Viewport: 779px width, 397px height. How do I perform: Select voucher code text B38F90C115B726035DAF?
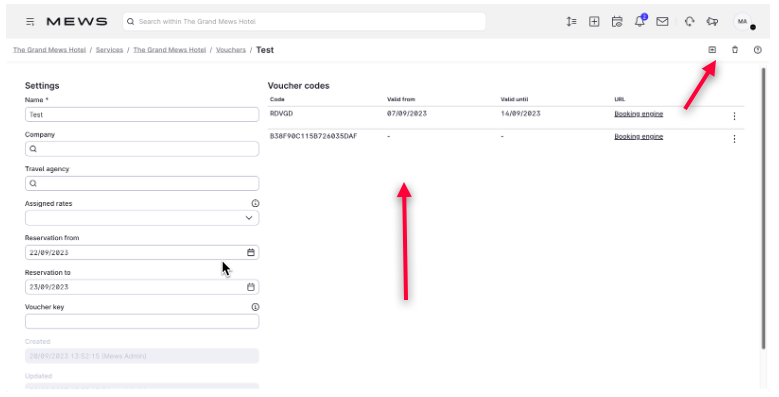pyautogui.click(x=313, y=136)
